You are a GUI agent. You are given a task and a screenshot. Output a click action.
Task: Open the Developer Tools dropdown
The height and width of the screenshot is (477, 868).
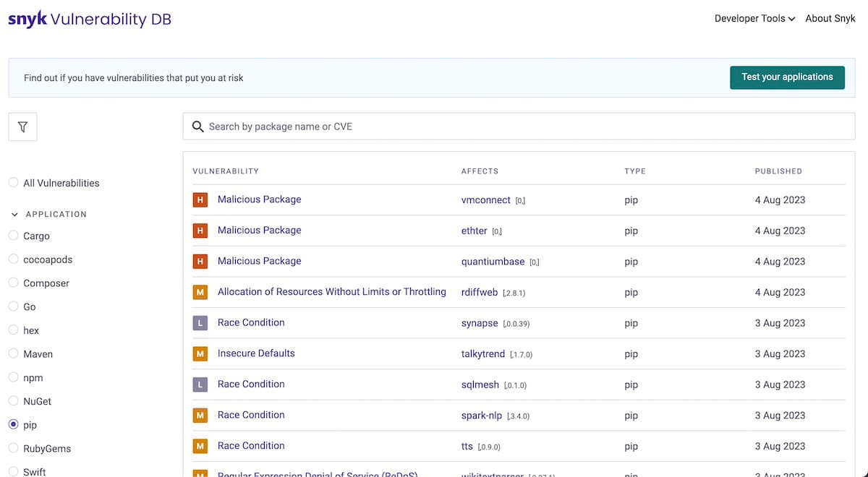(x=754, y=19)
